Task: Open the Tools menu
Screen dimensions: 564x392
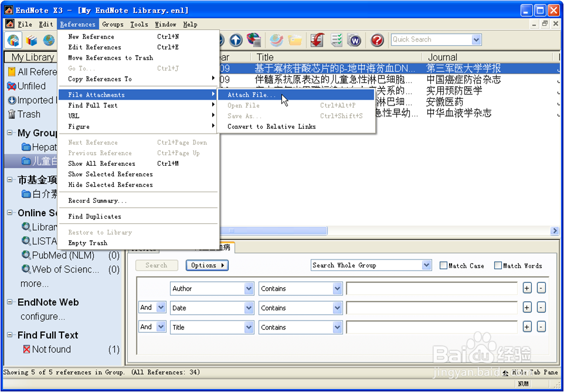Action: point(139,25)
